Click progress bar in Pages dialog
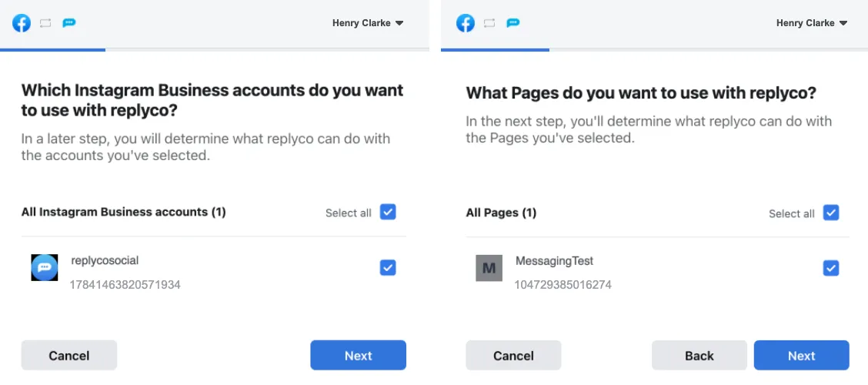The width and height of the screenshot is (868, 385). pos(654,50)
